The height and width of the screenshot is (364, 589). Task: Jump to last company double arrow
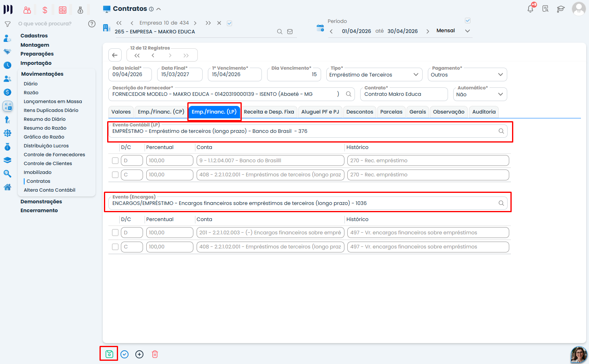pyautogui.click(x=208, y=23)
